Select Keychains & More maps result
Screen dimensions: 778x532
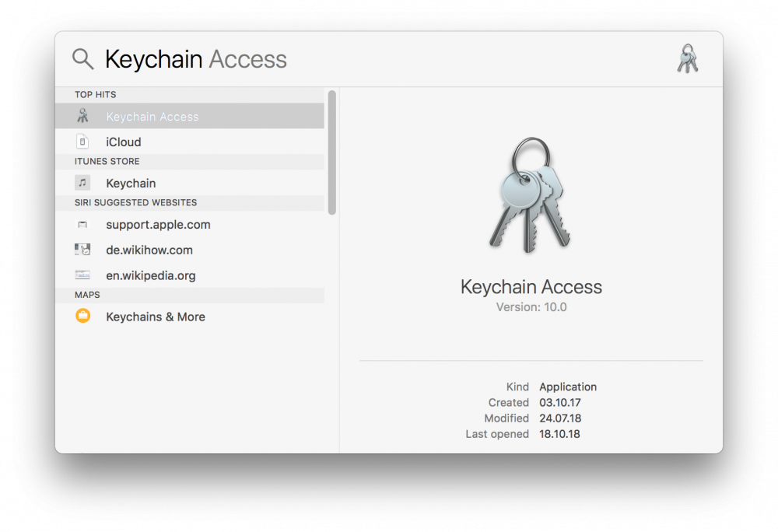190,317
